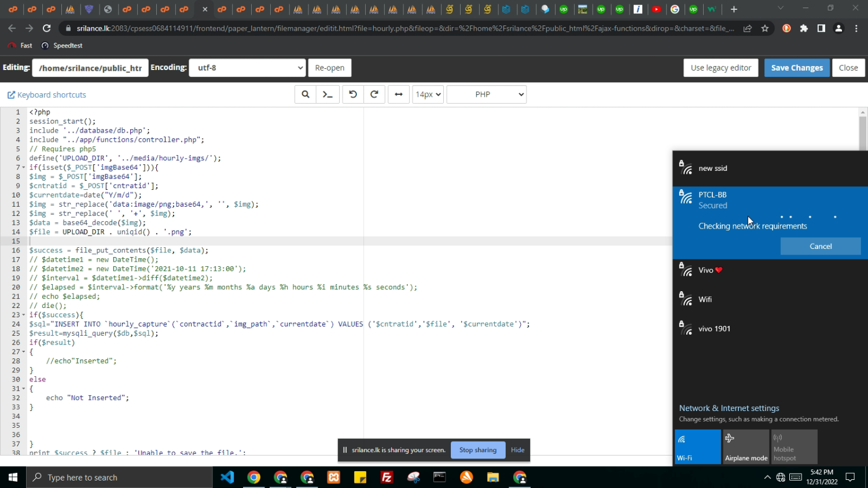
Task: Click the redo arrow icon
Action: click(374, 94)
